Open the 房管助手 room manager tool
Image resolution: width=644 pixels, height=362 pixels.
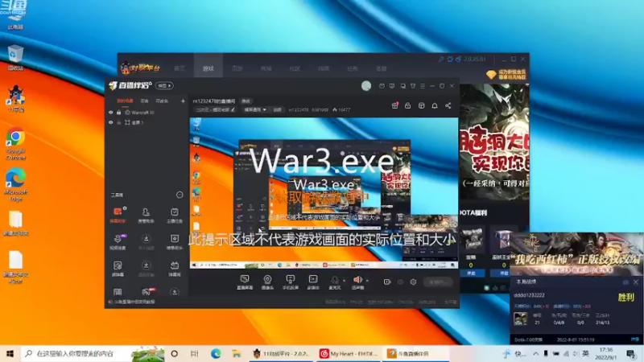146,215
